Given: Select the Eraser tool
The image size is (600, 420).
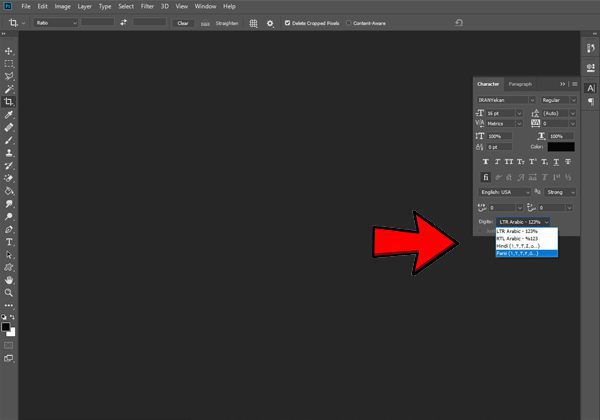Looking at the screenshot, I should [8, 178].
